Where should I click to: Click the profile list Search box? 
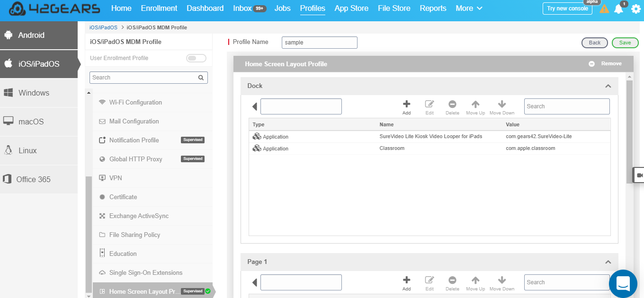click(149, 78)
